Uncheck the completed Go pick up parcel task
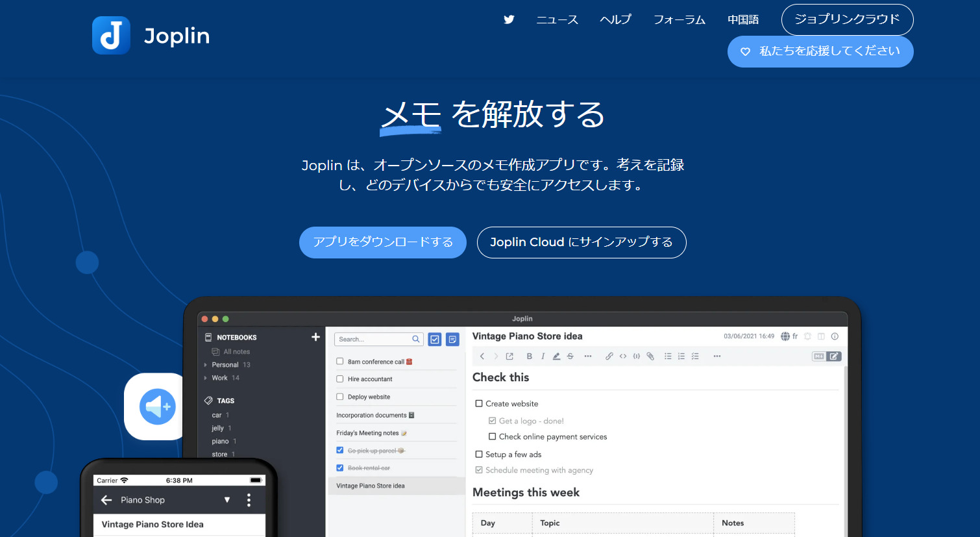The image size is (980, 537). [339, 449]
